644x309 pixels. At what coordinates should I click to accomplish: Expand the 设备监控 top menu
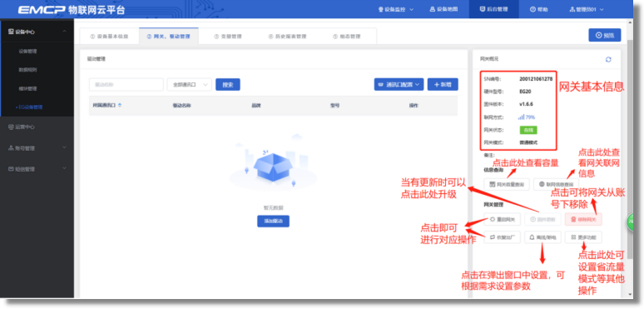coord(396,9)
